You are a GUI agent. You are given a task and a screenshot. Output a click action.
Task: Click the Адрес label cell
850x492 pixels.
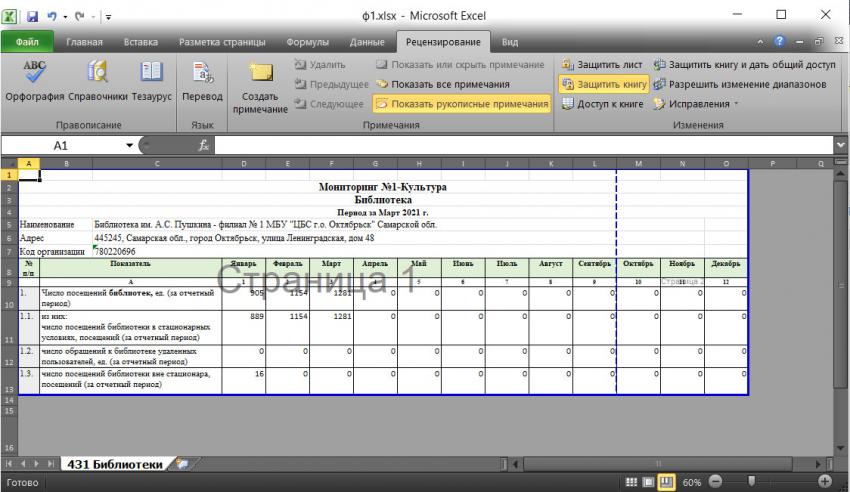point(56,238)
